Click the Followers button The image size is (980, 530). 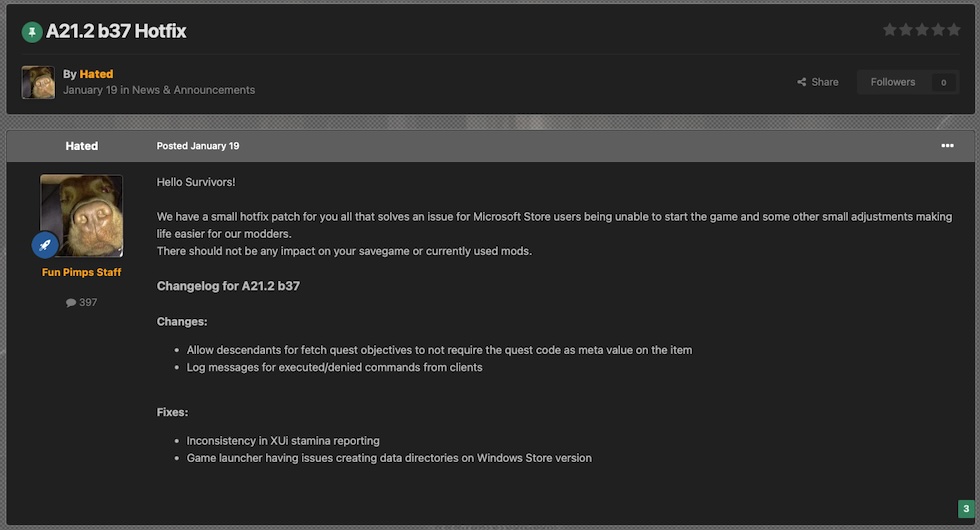[x=892, y=82]
